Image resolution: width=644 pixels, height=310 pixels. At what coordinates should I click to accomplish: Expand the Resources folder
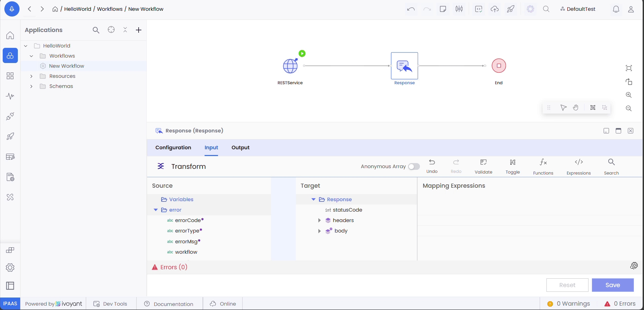pos(31,76)
